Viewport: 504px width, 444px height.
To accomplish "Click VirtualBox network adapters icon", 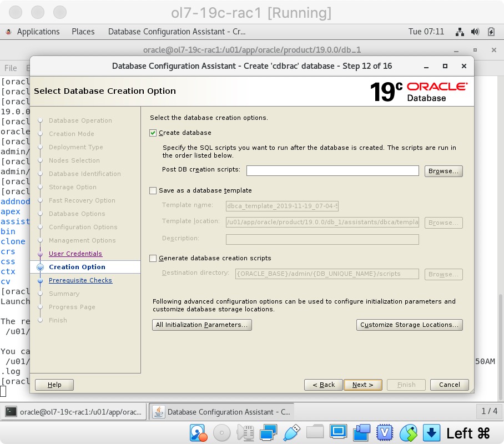I will pos(269,433).
